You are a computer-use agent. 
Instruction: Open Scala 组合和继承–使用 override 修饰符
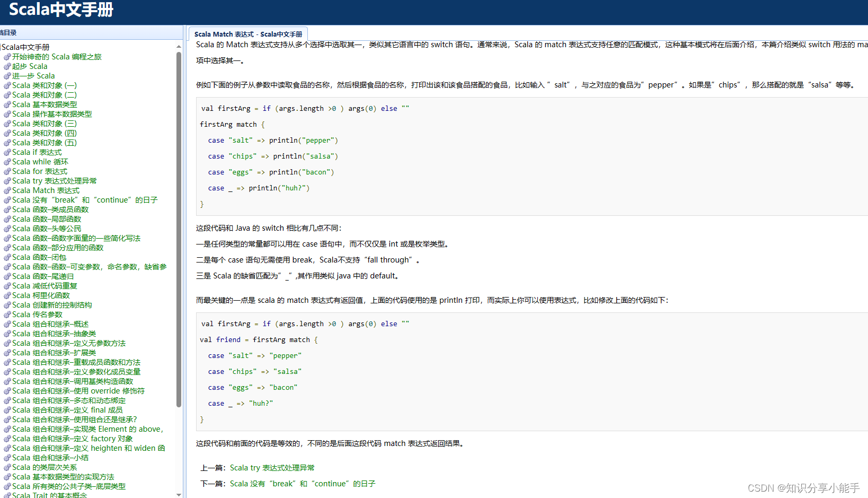(x=78, y=391)
